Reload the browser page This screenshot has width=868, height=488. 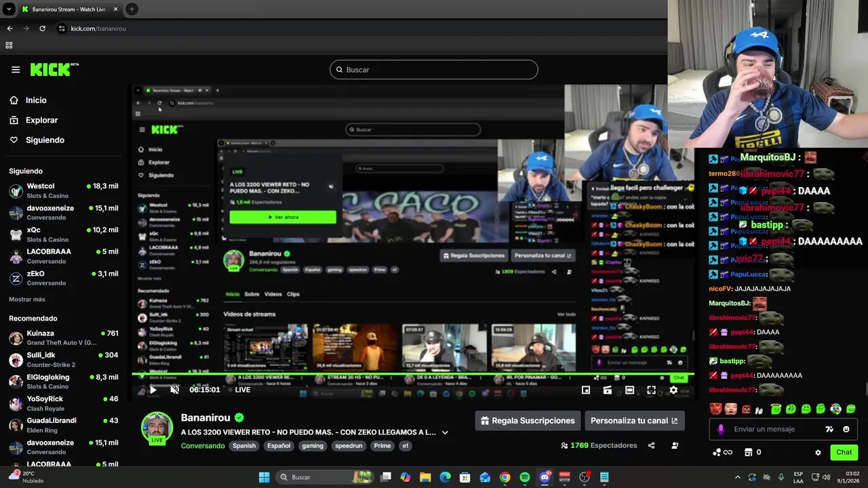pyautogui.click(x=42, y=28)
